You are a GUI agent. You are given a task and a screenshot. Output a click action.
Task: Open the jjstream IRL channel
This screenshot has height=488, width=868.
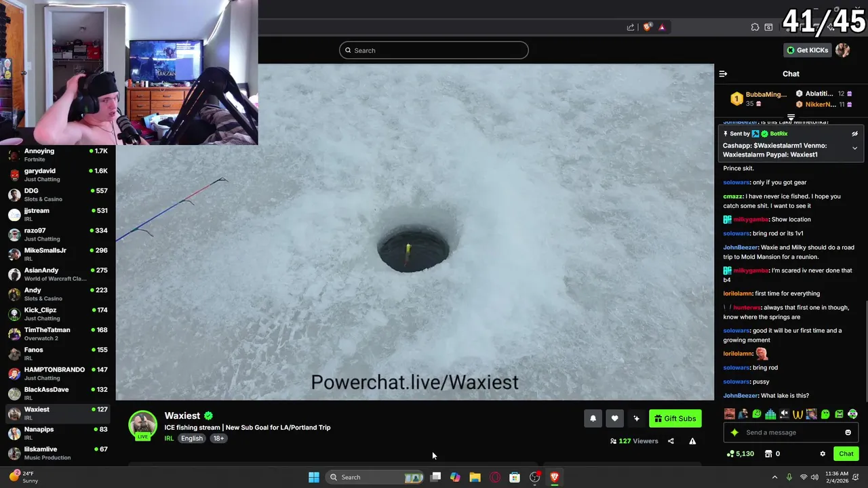58,214
